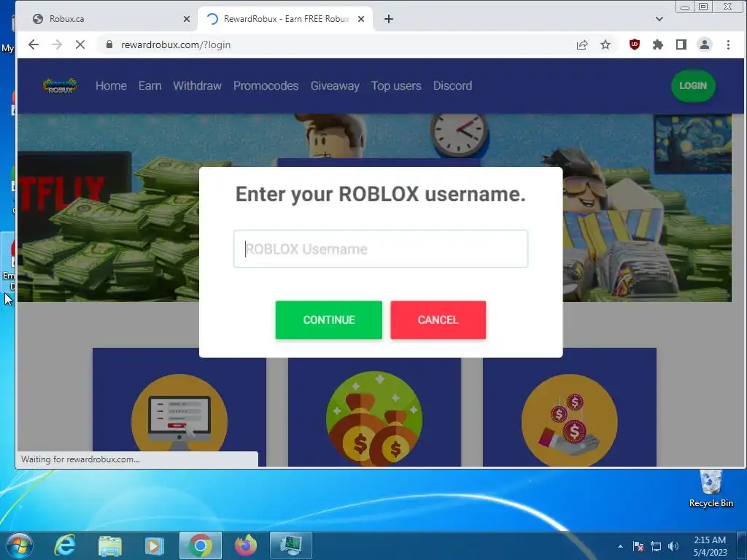Open the Promocodes nav link
The height and width of the screenshot is (560, 747).
(266, 86)
